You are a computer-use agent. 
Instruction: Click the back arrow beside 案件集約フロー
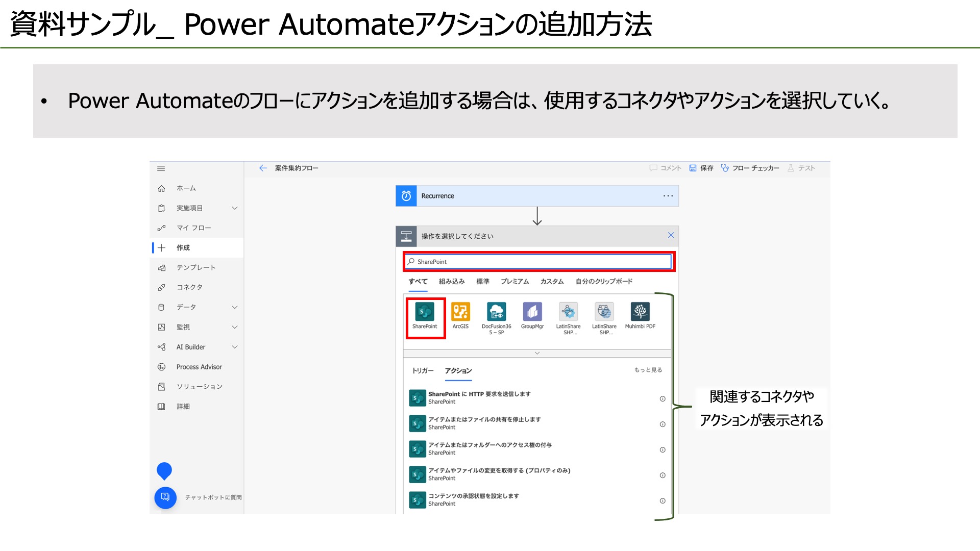263,168
